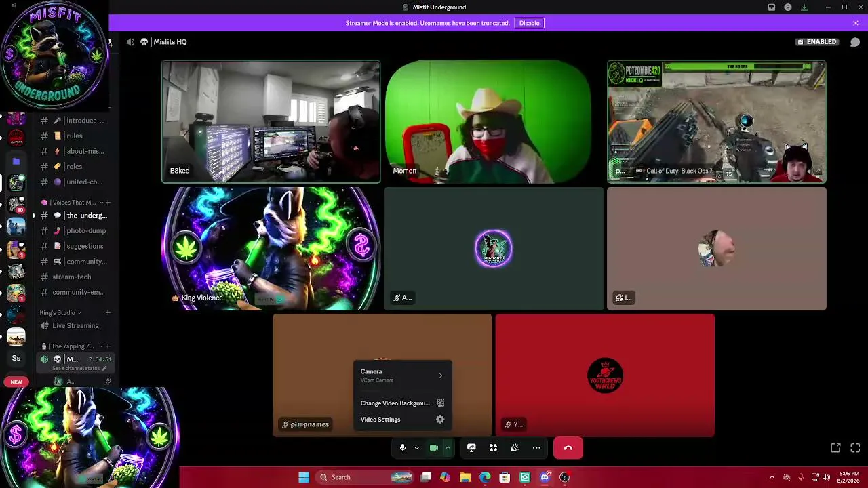
Task: Select the B8ked video tile
Action: pyautogui.click(x=271, y=122)
